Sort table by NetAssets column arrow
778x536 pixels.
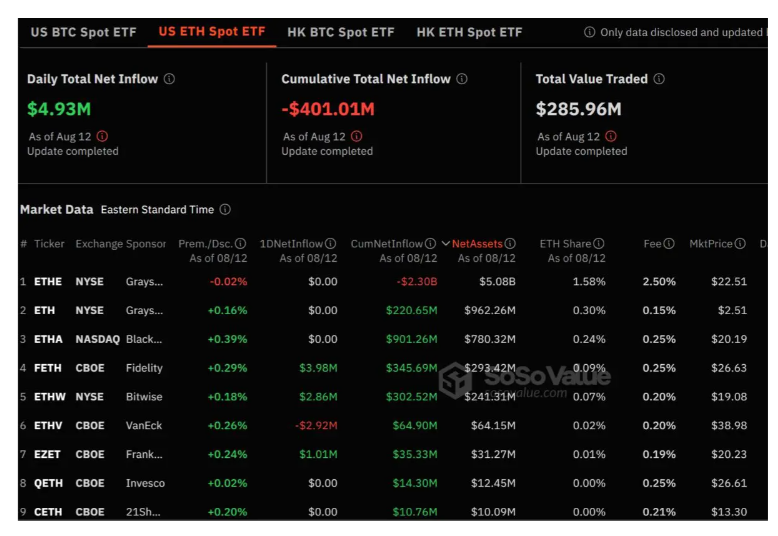(x=446, y=244)
